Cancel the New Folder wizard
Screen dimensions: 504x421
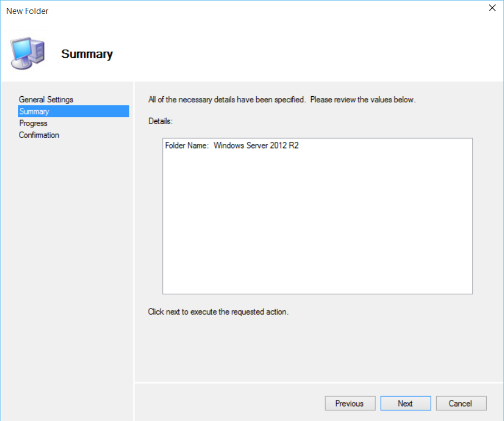coord(461,403)
